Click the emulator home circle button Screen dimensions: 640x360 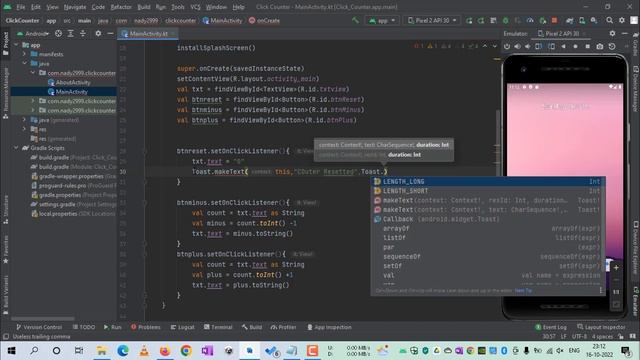(576, 47)
